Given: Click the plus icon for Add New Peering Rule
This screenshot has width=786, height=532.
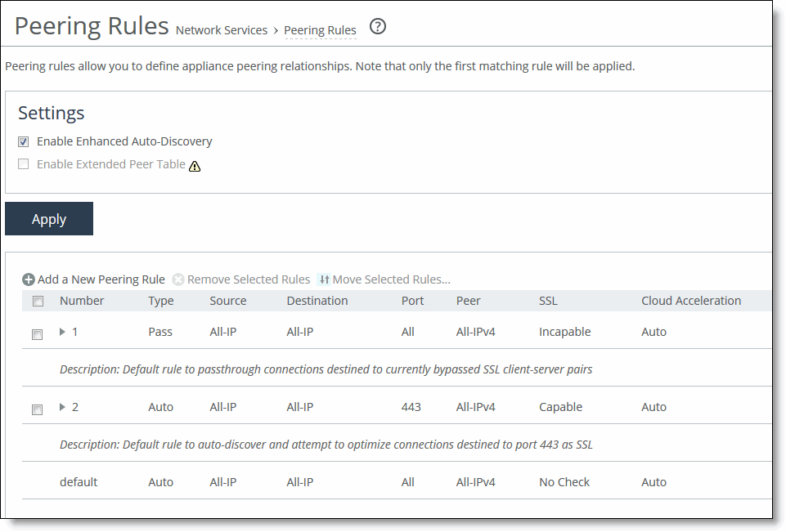Looking at the screenshot, I should pyautogui.click(x=29, y=279).
